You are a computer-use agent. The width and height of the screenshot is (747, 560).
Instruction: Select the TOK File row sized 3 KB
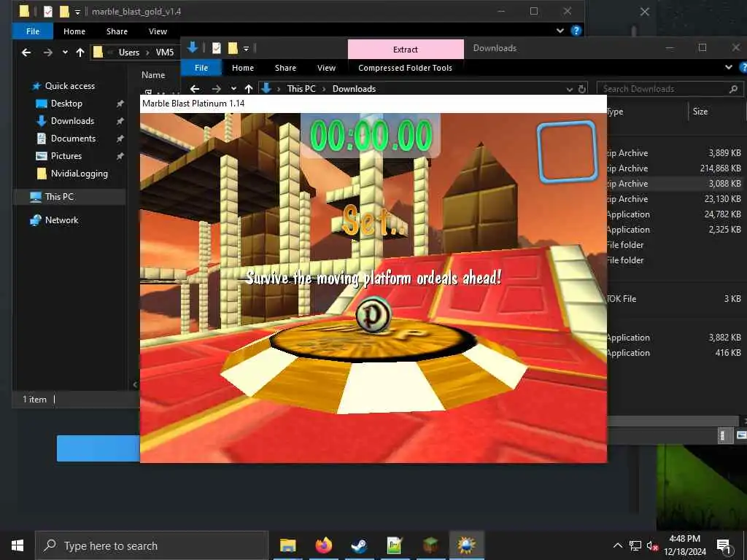click(675, 299)
